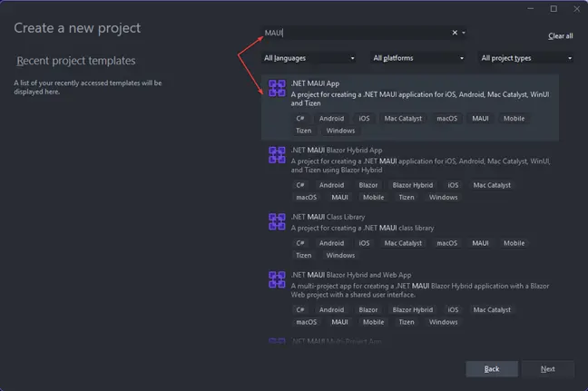Screen dimensions: 588x391
Task: Click the Recent project templates heading
Action: tap(76, 61)
